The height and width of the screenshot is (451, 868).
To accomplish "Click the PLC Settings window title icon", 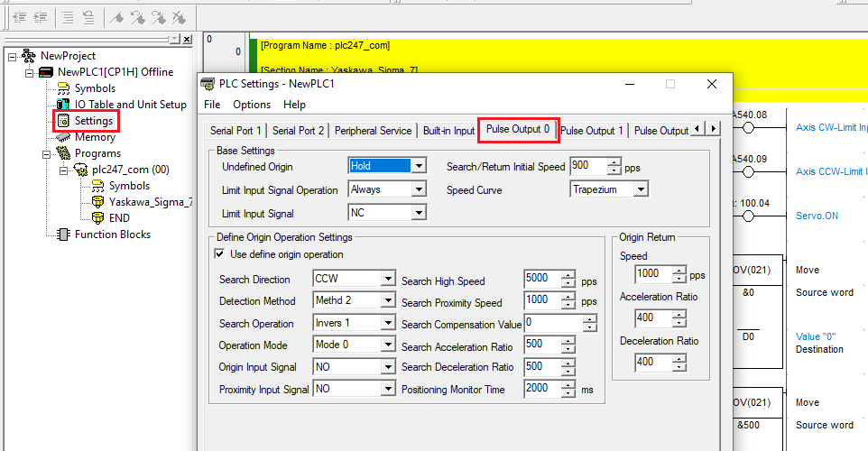I will pos(208,84).
